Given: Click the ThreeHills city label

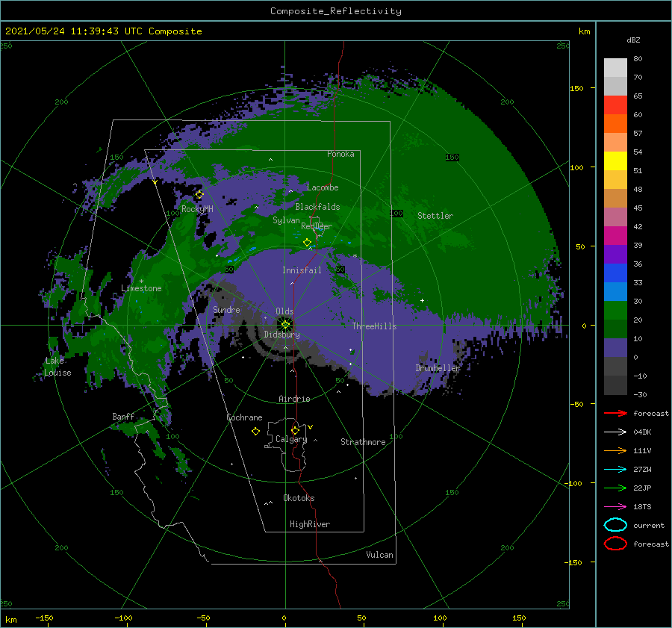Looking at the screenshot, I should tap(374, 326).
